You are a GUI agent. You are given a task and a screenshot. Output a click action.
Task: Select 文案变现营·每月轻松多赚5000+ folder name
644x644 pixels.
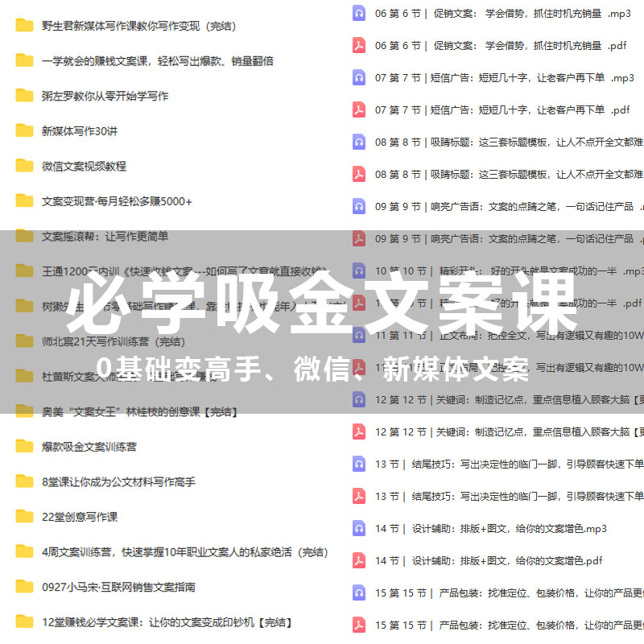(117, 202)
